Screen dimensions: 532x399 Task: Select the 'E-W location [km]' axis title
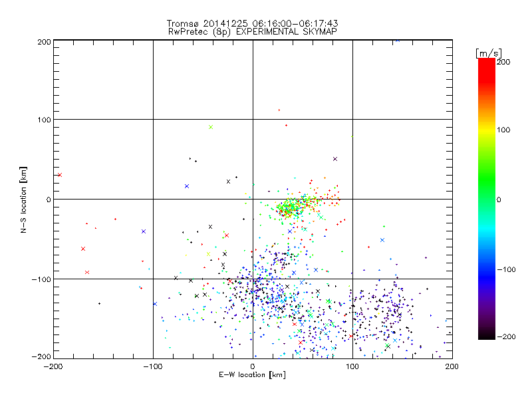pos(252,375)
